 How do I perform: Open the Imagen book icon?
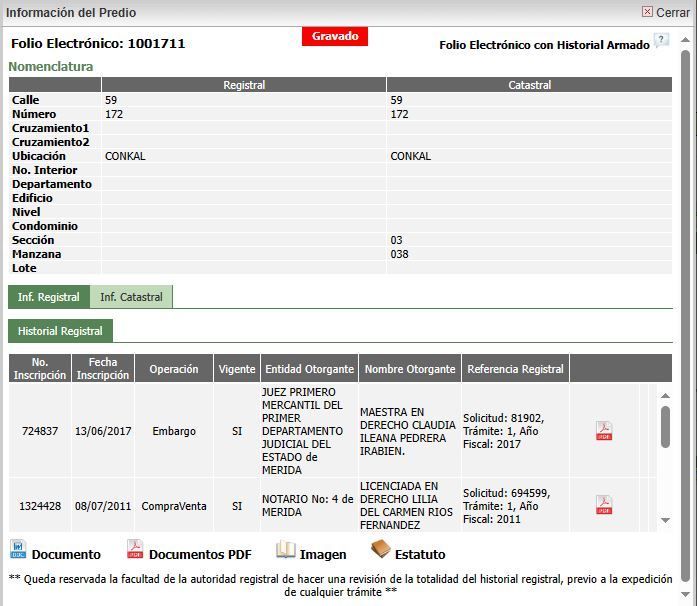(x=286, y=549)
